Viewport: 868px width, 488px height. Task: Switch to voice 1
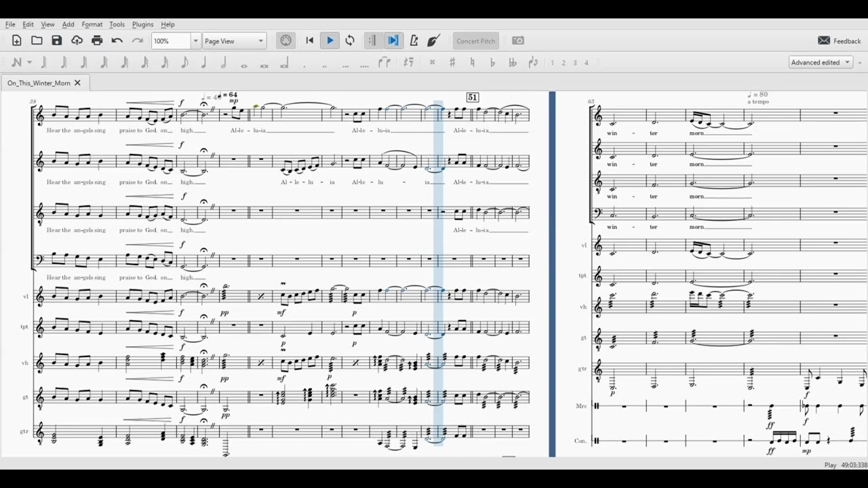(x=552, y=62)
